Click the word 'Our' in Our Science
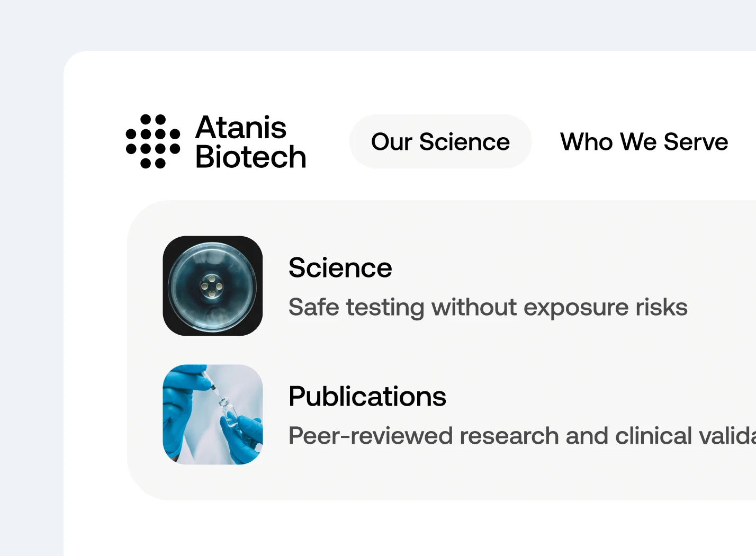The width and height of the screenshot is (756, 556). point(391,141)
